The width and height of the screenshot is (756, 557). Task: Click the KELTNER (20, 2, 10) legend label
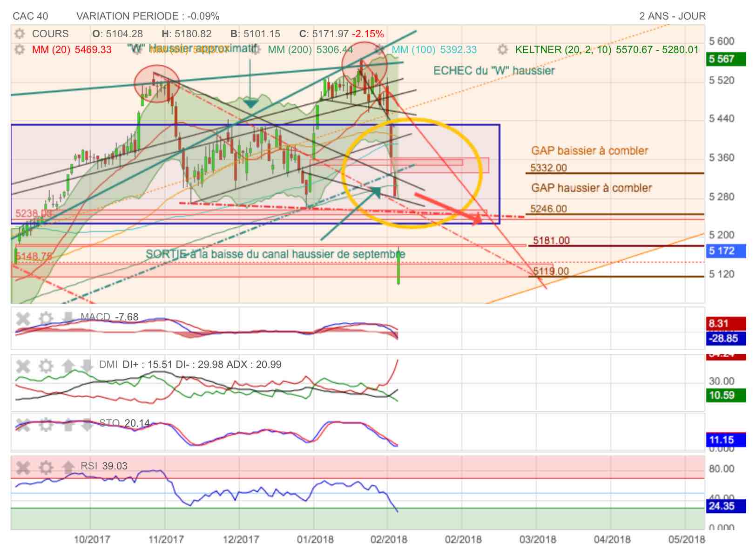[x=607, y=50]
